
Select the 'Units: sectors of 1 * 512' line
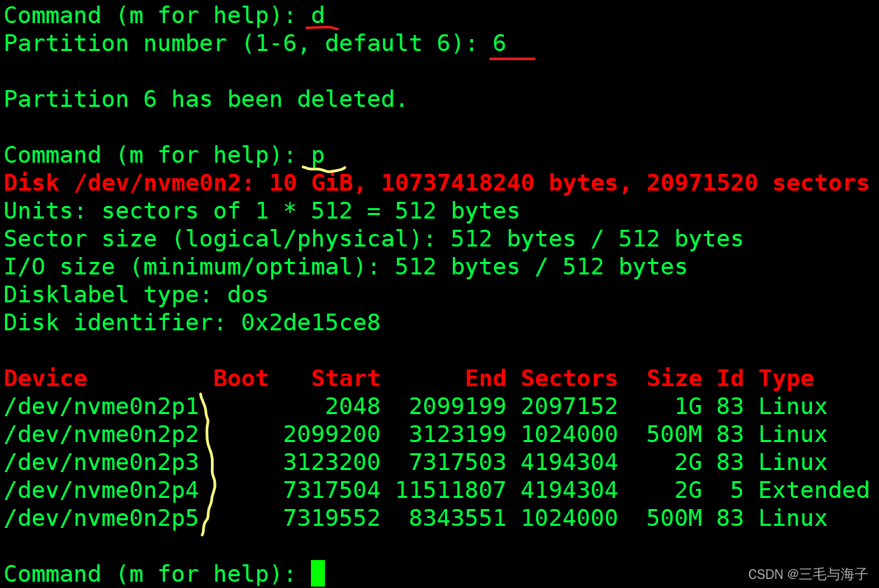click(262, 211)
